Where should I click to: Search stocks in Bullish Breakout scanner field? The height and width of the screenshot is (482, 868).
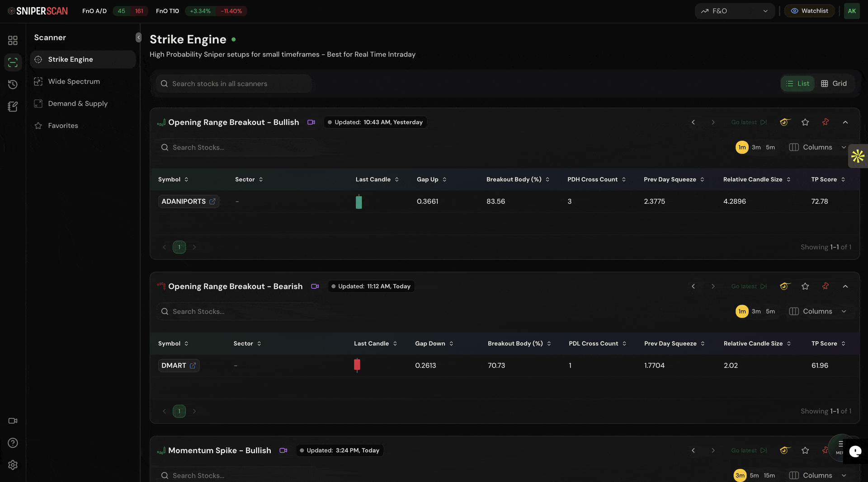point(236,147)
